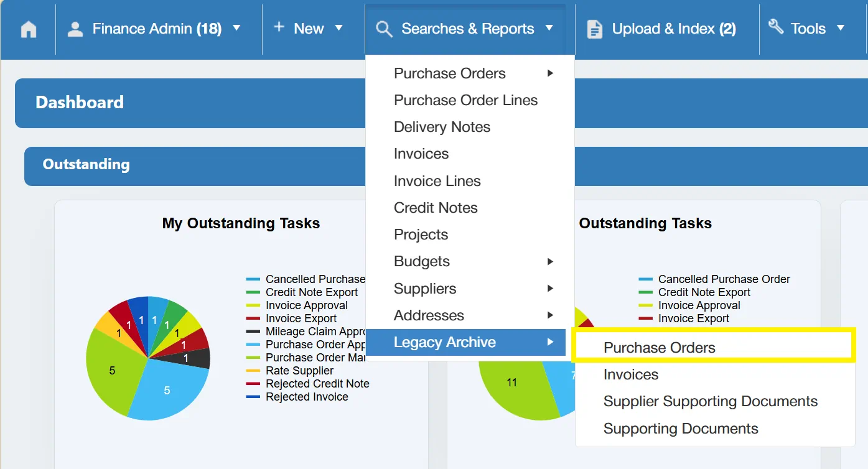This screenshot has width=868, height=469.
Task: Click the Outstanding section heading
Action: 86,164
